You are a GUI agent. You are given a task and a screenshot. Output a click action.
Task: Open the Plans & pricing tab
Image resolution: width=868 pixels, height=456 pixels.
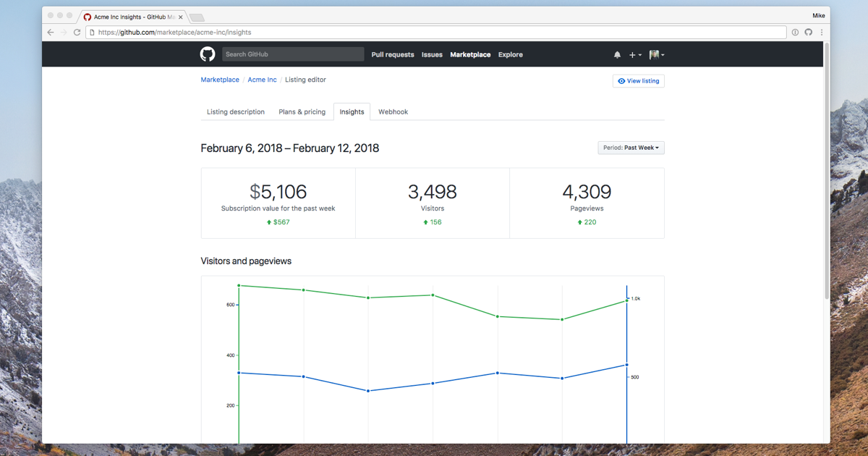click(x=302, y=112)
